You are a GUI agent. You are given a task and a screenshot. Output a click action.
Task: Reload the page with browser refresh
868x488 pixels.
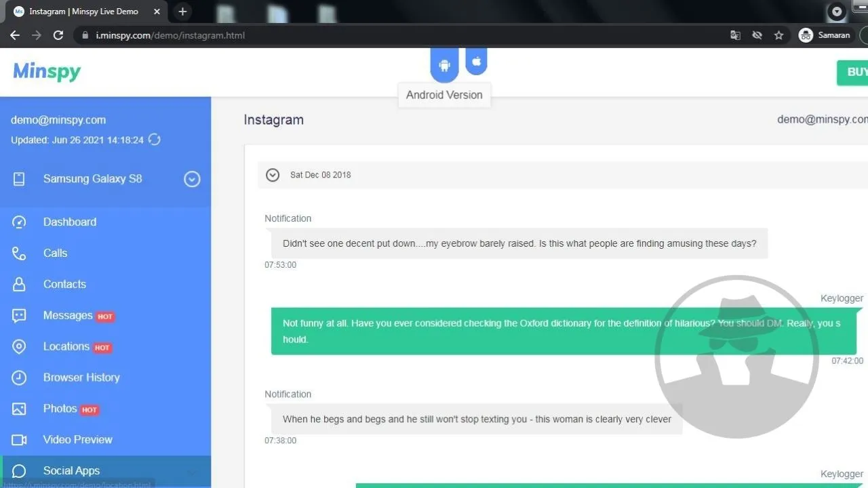58,35
